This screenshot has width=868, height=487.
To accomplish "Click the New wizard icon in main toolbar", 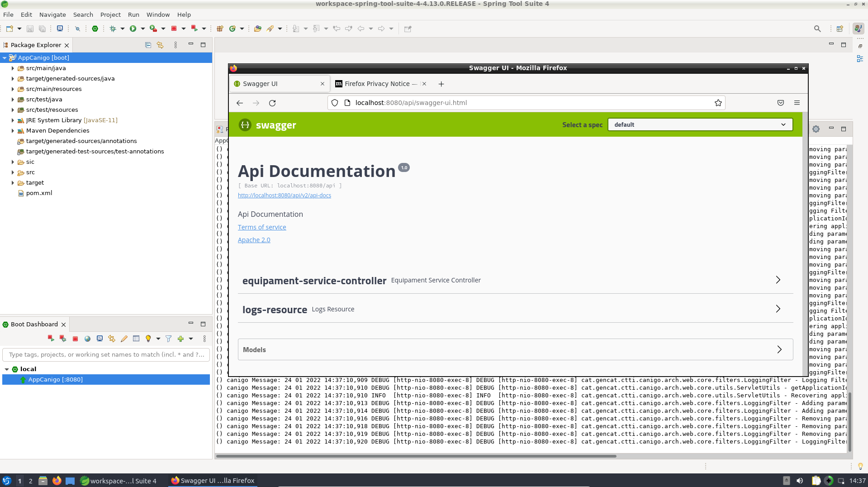I will click(9, 29).
